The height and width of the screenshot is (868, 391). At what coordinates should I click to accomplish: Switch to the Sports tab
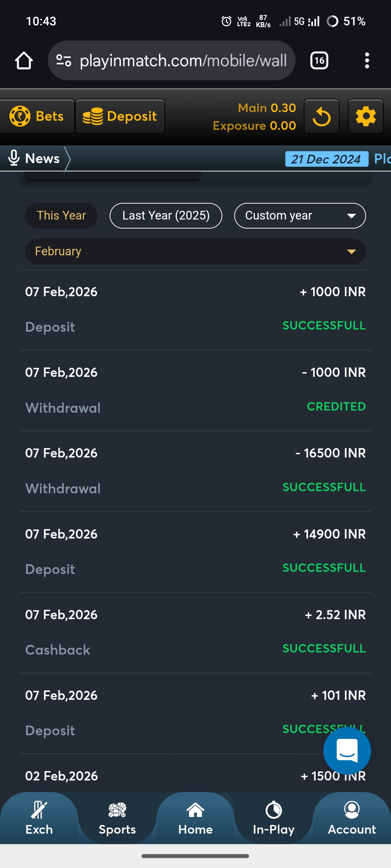[117, 818]
